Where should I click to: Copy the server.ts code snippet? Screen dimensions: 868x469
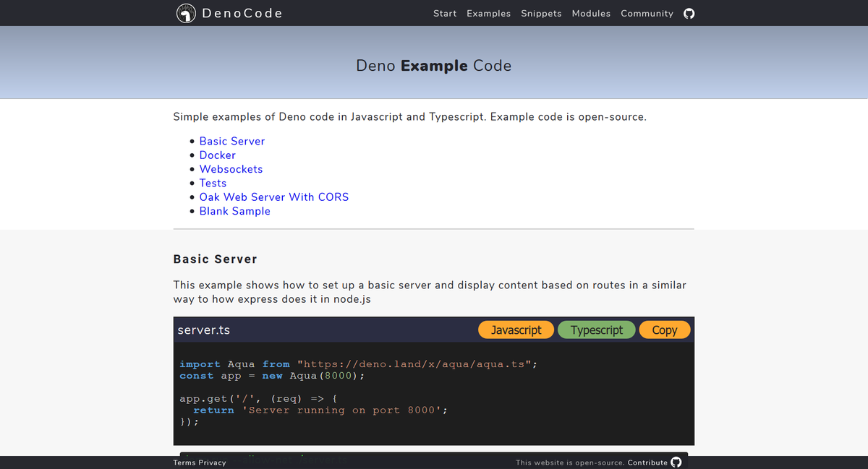(x=664, y=330)
